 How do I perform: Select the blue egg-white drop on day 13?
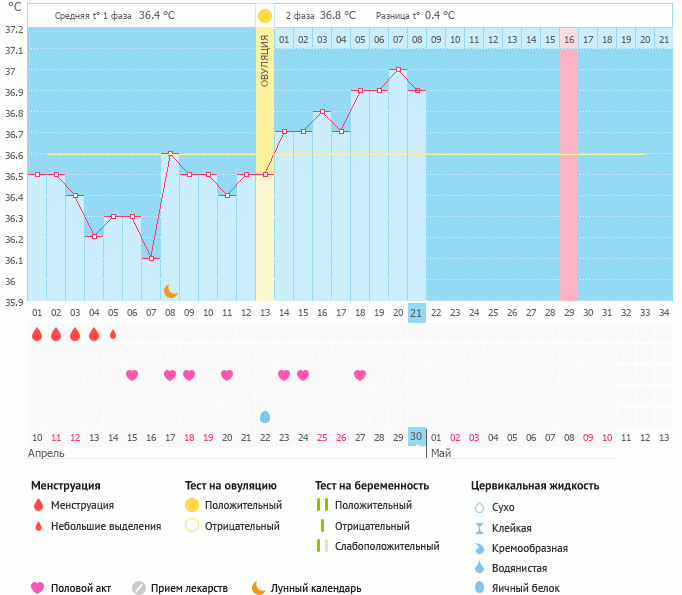pyautogui.click(x=265, y=417)
